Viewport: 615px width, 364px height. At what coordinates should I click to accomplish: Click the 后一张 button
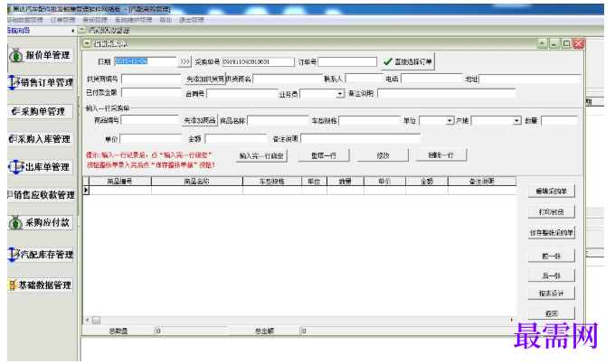pos(551,275)
